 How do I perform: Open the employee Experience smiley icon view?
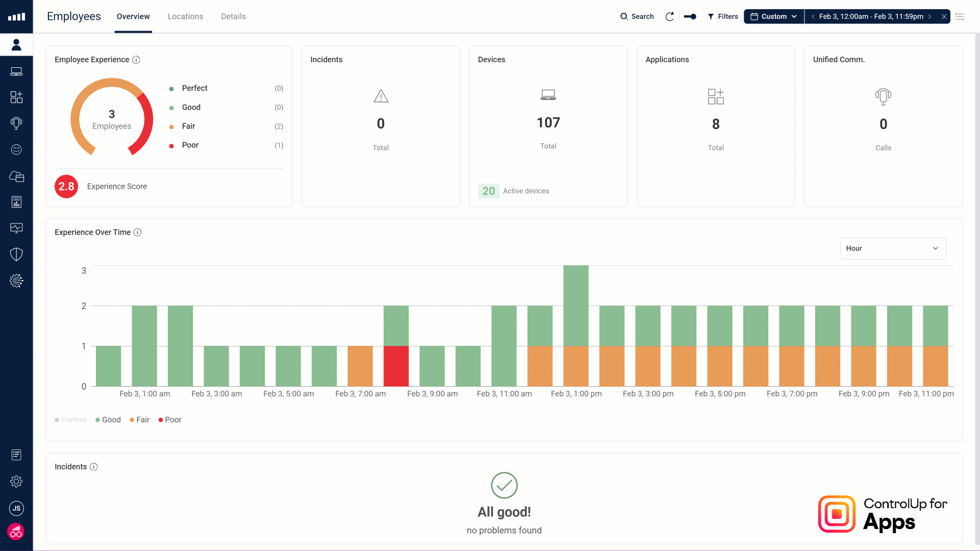click(17, 149)
